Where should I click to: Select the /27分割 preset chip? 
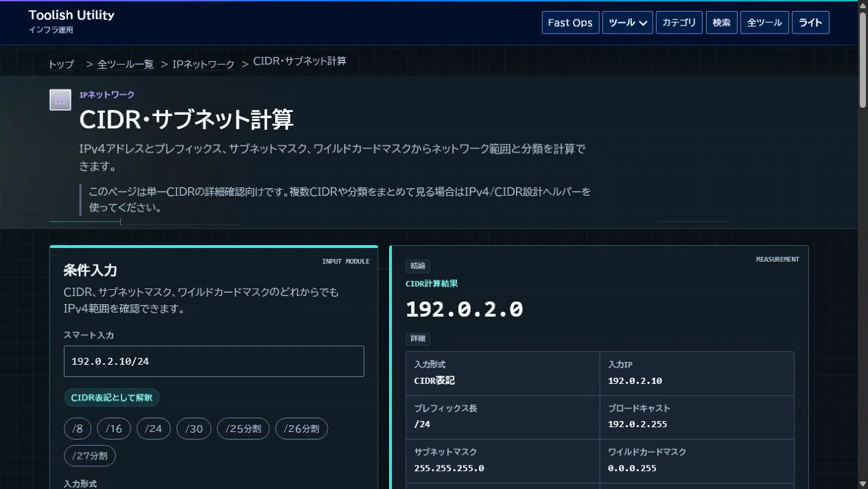[x=90, y=455]
